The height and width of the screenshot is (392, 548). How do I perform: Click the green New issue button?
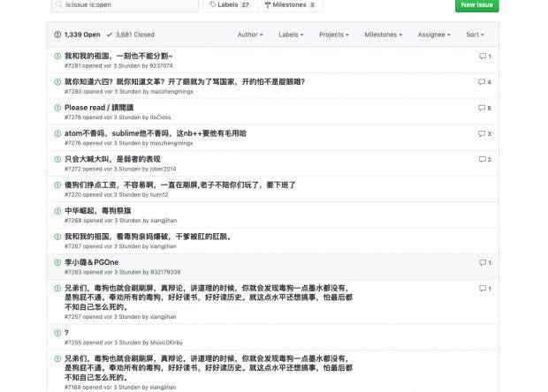coord(476,5)
